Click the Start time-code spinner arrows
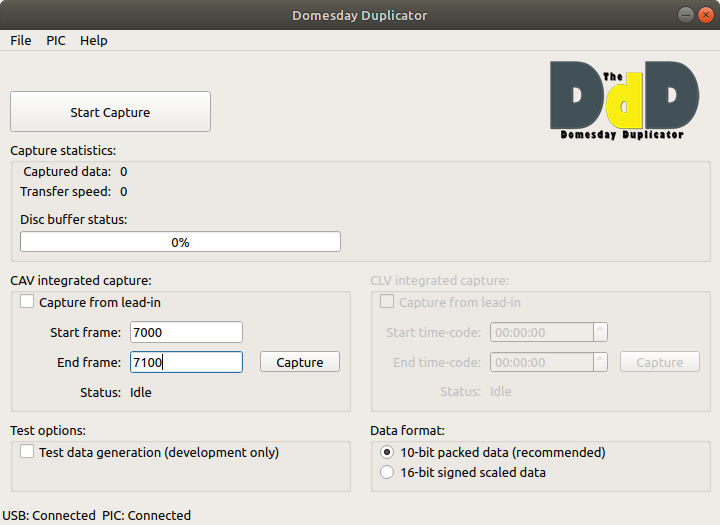720x525 pixels. (x=600, y=332)
